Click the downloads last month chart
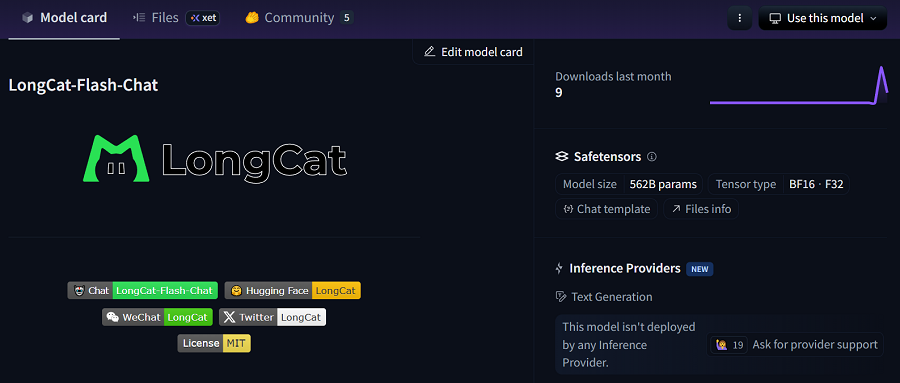 pos(799,86)
